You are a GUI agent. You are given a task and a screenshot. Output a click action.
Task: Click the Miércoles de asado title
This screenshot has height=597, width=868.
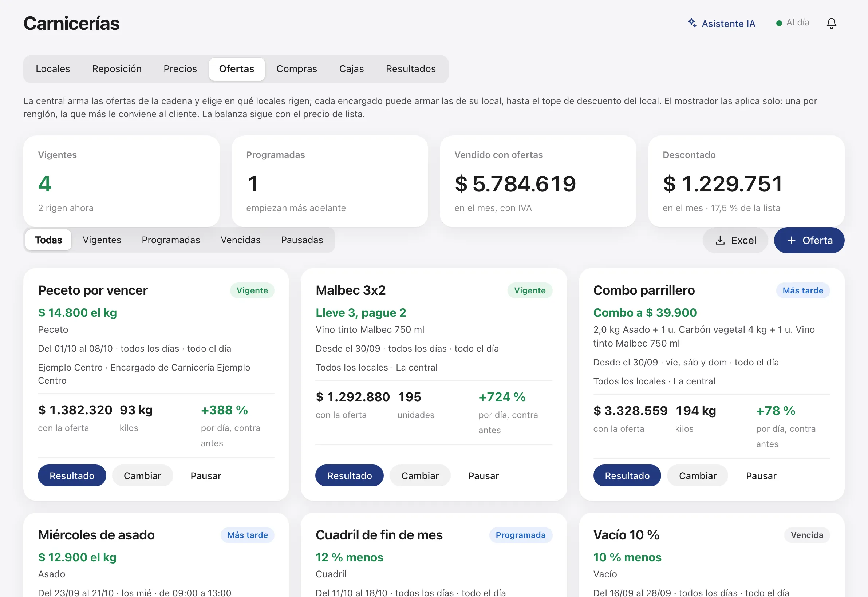point(96,535)
